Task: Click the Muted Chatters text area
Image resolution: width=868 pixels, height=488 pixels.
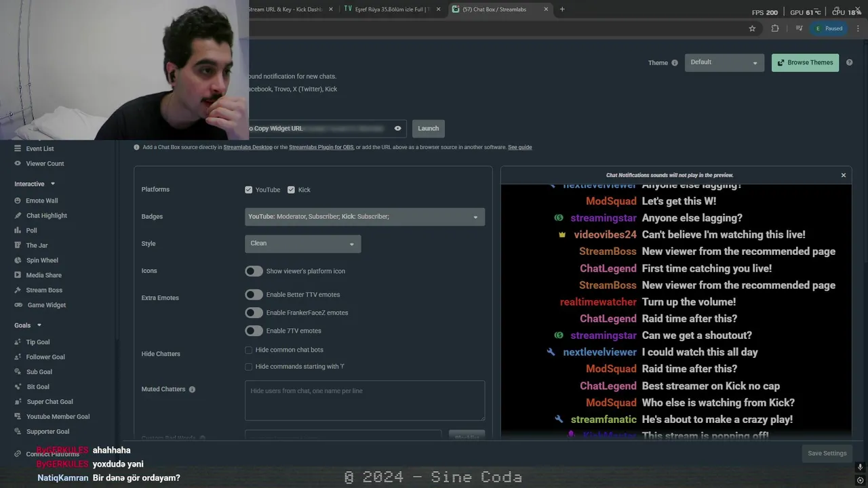Action: (365, 401)
